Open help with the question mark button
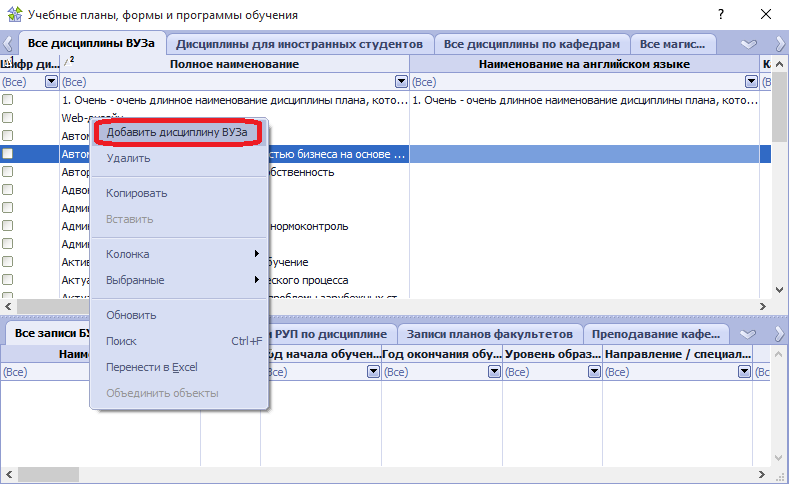The width and height of the screenshot is (789, 484). 721,14
